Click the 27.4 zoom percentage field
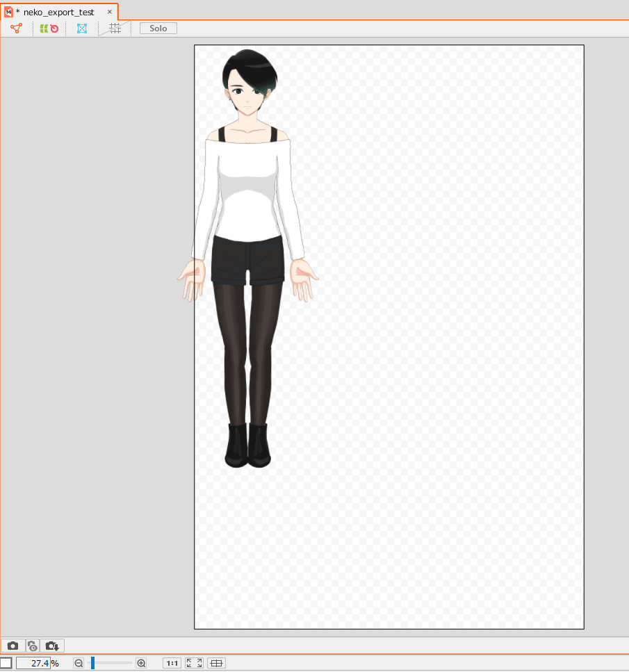Image resolution: width=629 pixels, height=672 pixels. 33,663
